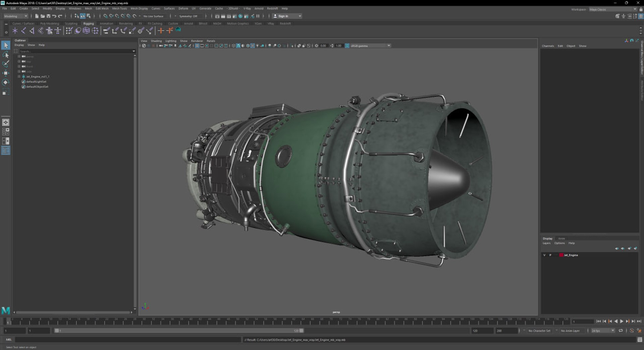Open the Sign In dropdown

(287, 16)
